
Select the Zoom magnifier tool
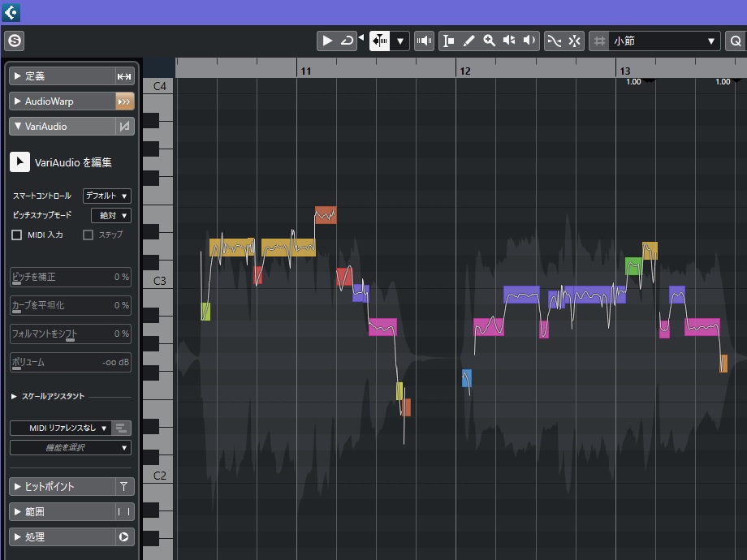click(x=489, y=41)
